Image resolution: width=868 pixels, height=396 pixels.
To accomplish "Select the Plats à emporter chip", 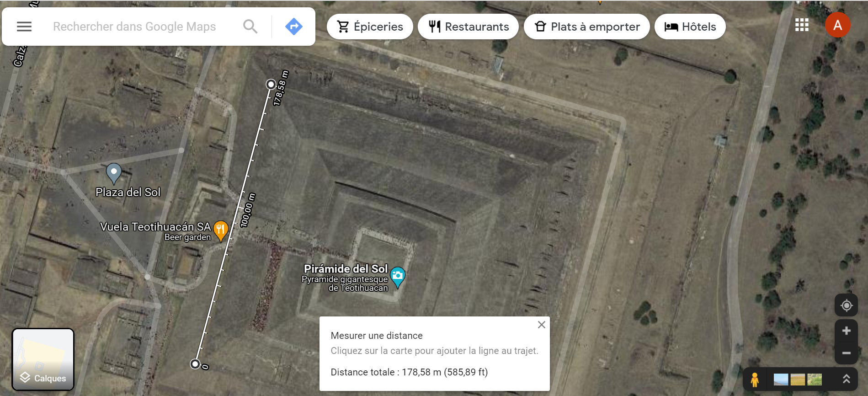I will [586, 27].
